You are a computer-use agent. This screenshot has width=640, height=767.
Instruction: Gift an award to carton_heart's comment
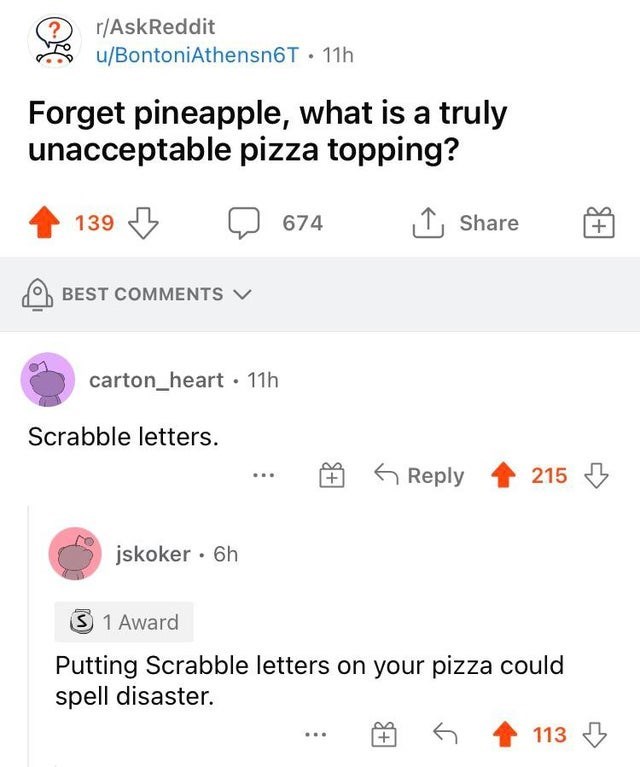click(332, 475)
